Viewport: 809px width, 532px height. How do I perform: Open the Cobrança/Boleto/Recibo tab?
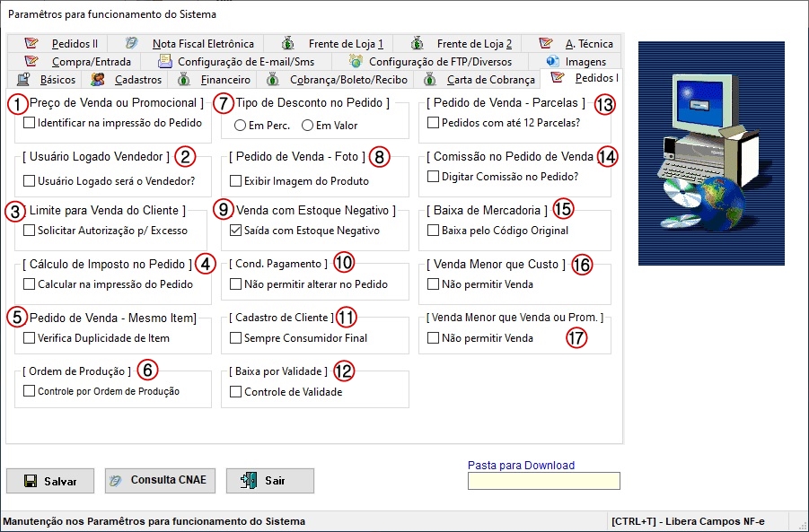(x=348, y=80)
